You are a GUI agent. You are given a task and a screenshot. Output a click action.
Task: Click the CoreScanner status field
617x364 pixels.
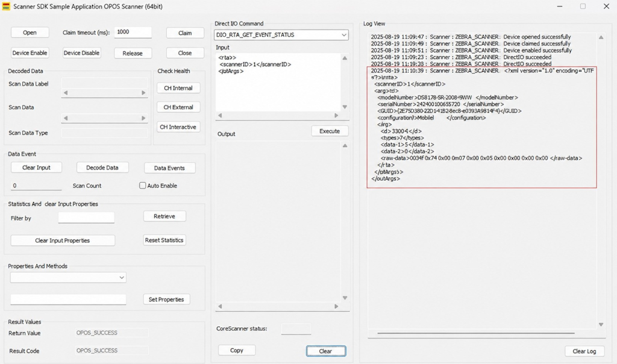point(296,328)
